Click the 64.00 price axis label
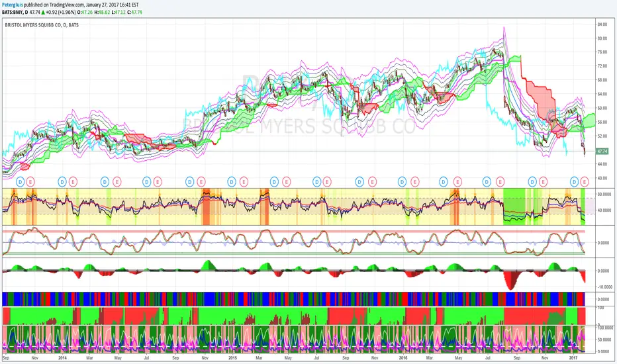The image size is (617, 364). coord(602,94)
